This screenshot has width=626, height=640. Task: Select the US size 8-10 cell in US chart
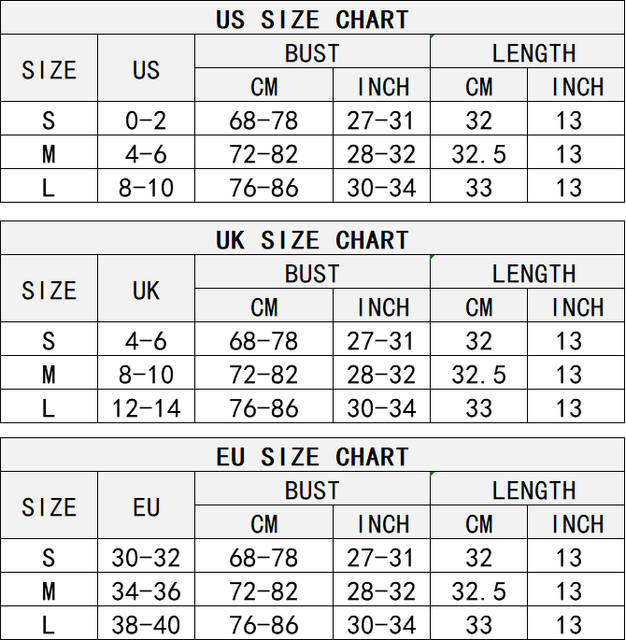click(x=146, y=186)
